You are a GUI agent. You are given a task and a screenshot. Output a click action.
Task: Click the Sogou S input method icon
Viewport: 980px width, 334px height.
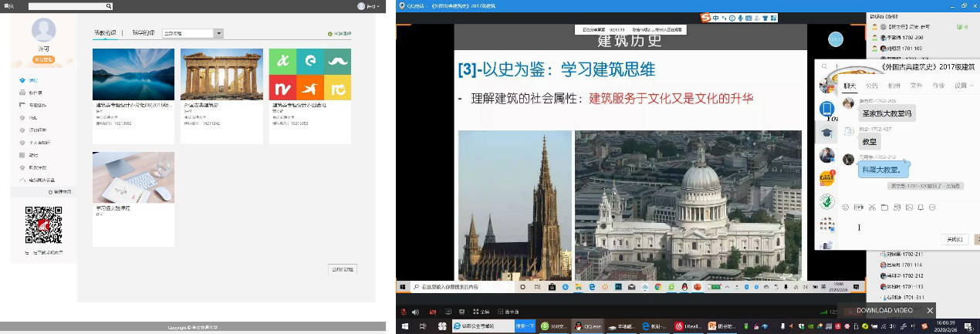705,18
